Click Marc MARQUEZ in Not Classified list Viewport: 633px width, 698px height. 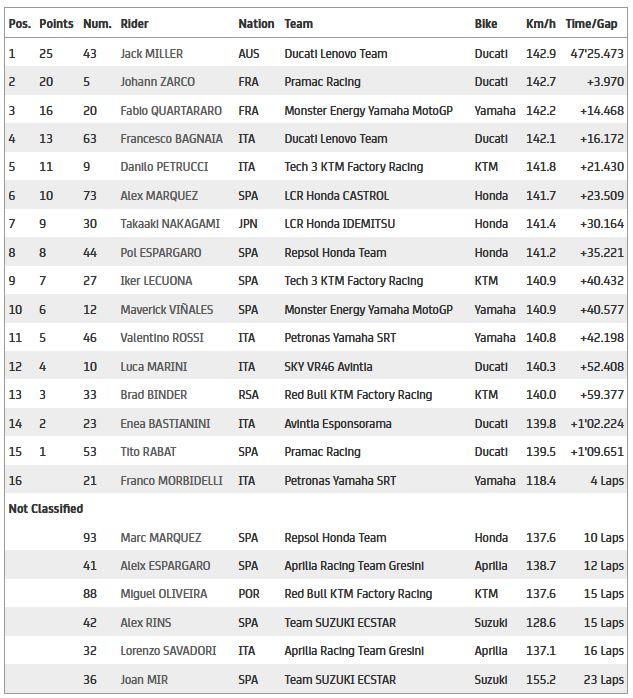click(160, 538)
